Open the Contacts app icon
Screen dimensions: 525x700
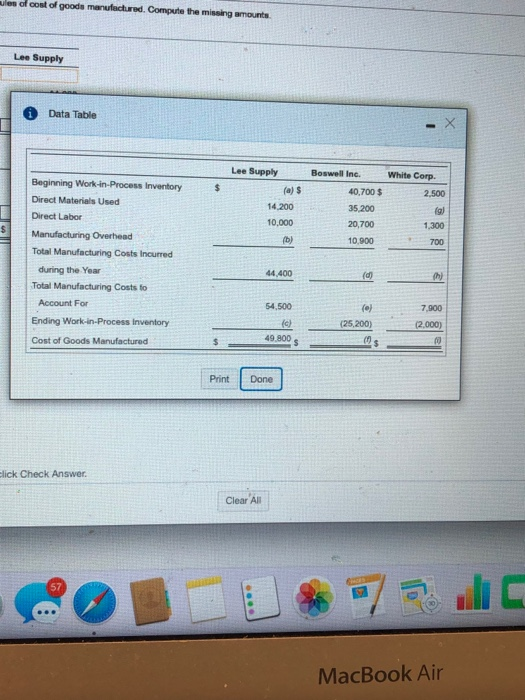(151, 600)
